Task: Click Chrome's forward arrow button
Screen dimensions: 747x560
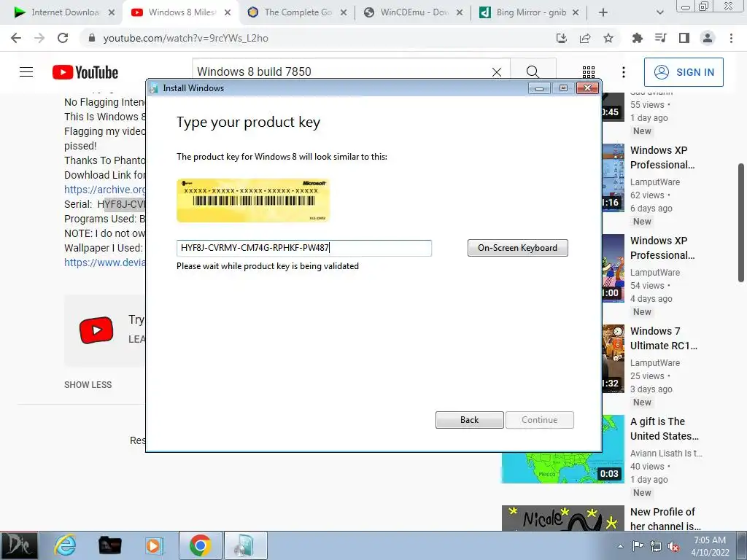Action: [x=39, y=38]
